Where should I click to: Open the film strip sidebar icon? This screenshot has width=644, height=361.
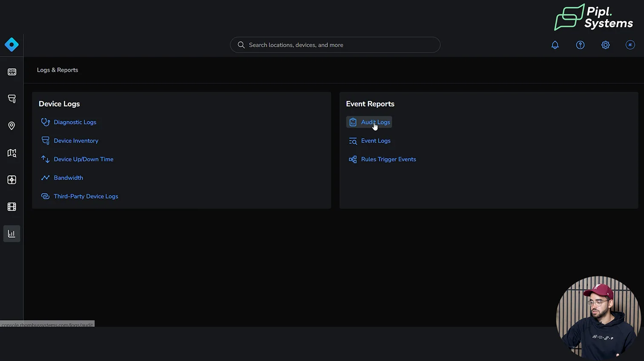click(12, 207)
